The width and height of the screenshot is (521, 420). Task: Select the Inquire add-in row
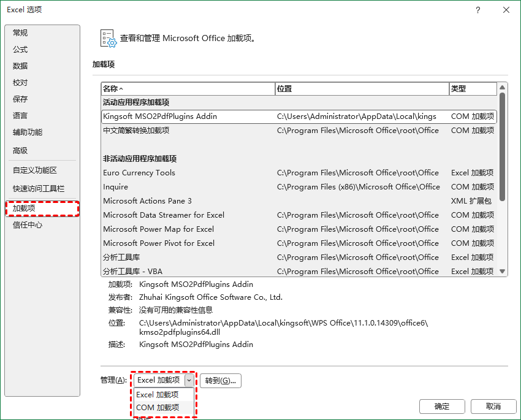(299, 187)
